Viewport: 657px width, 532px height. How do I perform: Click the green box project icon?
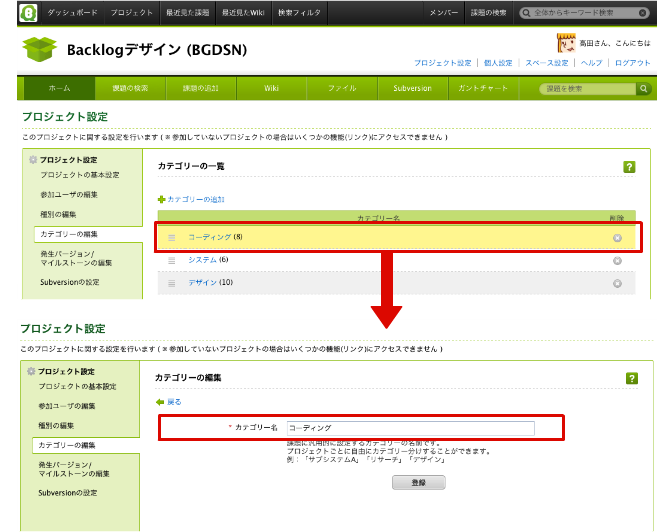[39, 49]
